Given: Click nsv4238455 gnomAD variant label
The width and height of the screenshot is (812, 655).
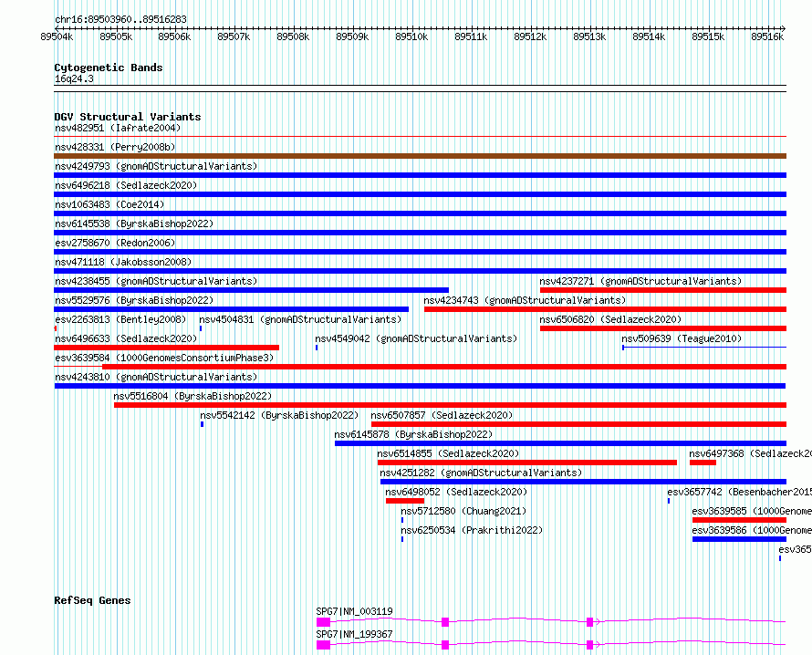Looking at the screenshot, I should pyautogui.click(x=156, y=281).
